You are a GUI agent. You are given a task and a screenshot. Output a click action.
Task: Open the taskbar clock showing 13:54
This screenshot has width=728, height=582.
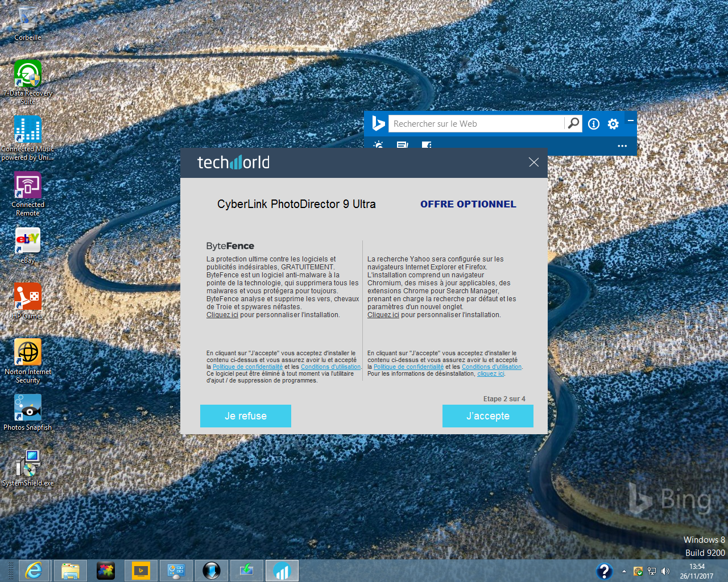(x=697, y=571)
